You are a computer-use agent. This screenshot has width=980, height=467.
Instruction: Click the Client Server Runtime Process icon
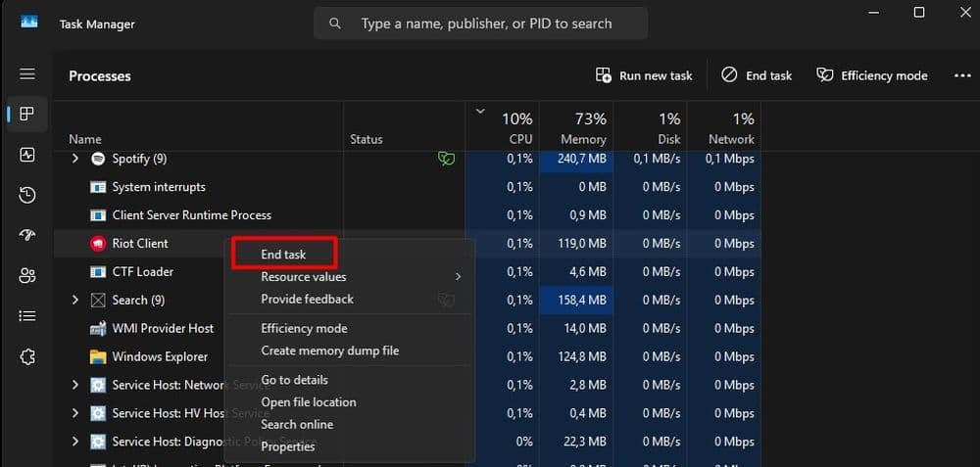pos(97,215)
